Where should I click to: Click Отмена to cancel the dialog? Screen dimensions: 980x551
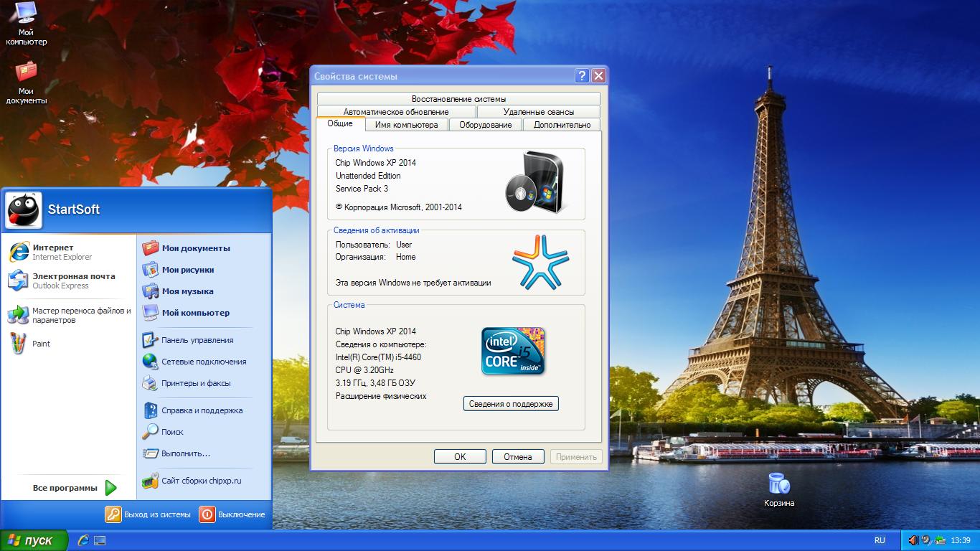518,457
